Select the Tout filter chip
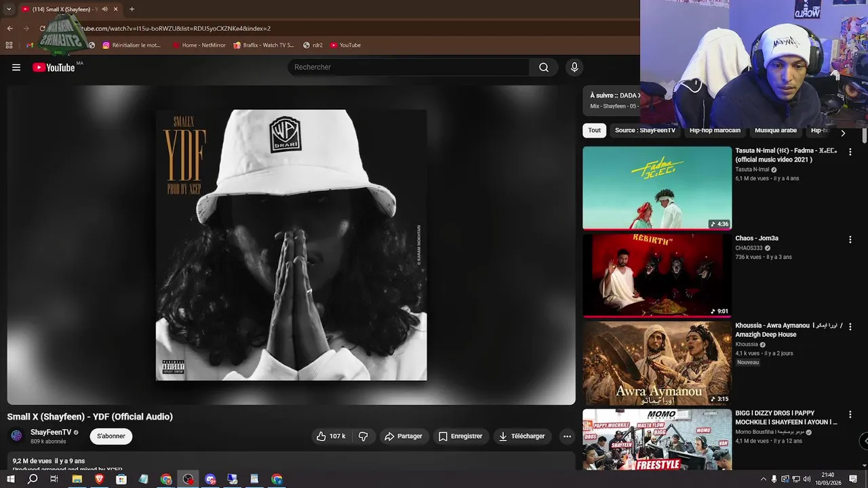The height and width of the screenshot is (488, 868). (x=595, y=130)
